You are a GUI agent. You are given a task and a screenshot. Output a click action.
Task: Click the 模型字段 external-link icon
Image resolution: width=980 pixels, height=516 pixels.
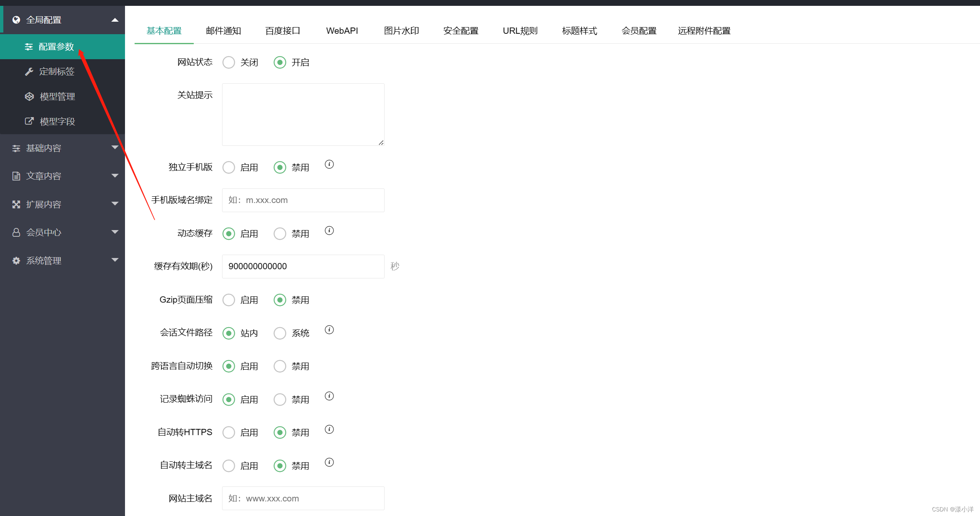(29, 121)
